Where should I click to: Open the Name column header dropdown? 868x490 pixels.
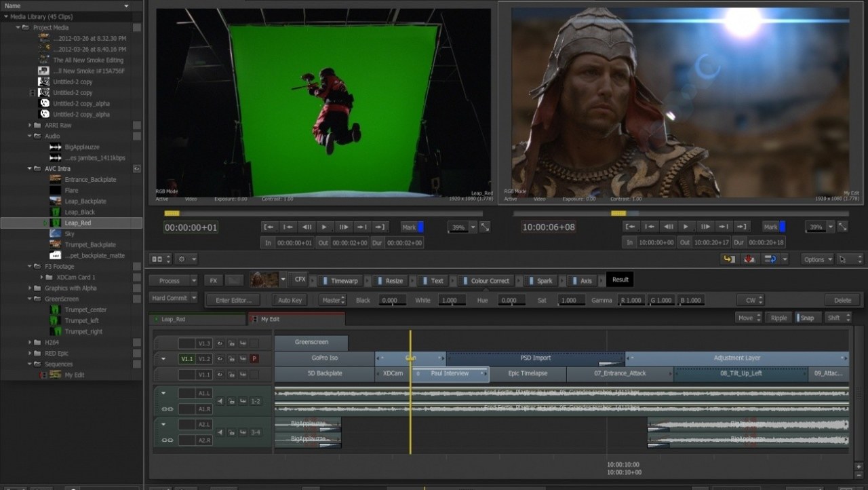point(126,5)
